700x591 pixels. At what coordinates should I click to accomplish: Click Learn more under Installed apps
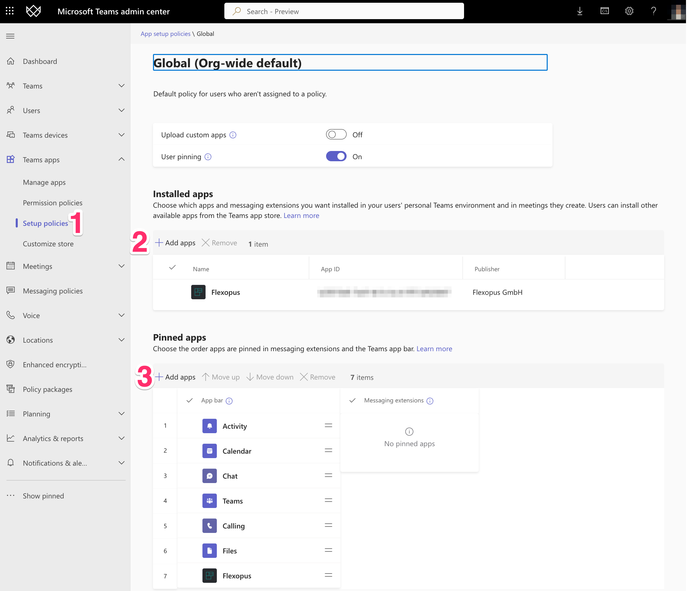pos(301,216)
